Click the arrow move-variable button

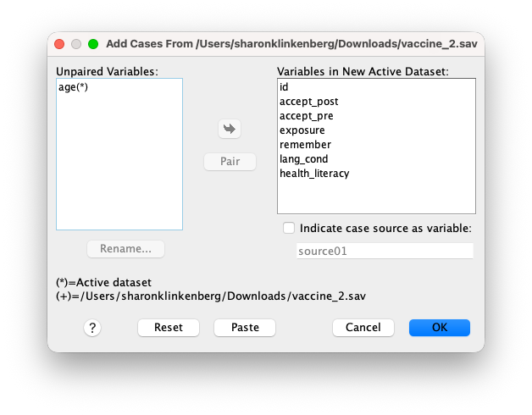coord(230,129)
